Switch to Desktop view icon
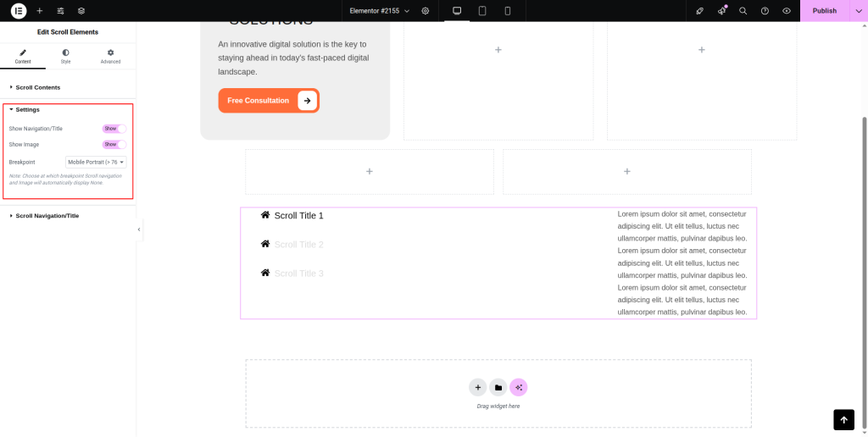Viewport: 868px width, 437px height. (x=457, y=10)
